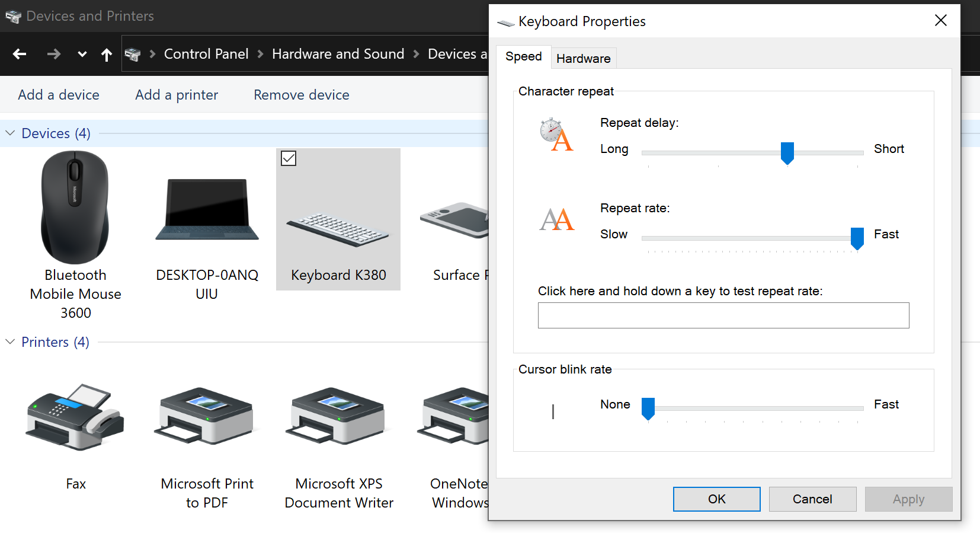The image size is (980, 533).
Task: Click the OK button
Action: (716, 499)
